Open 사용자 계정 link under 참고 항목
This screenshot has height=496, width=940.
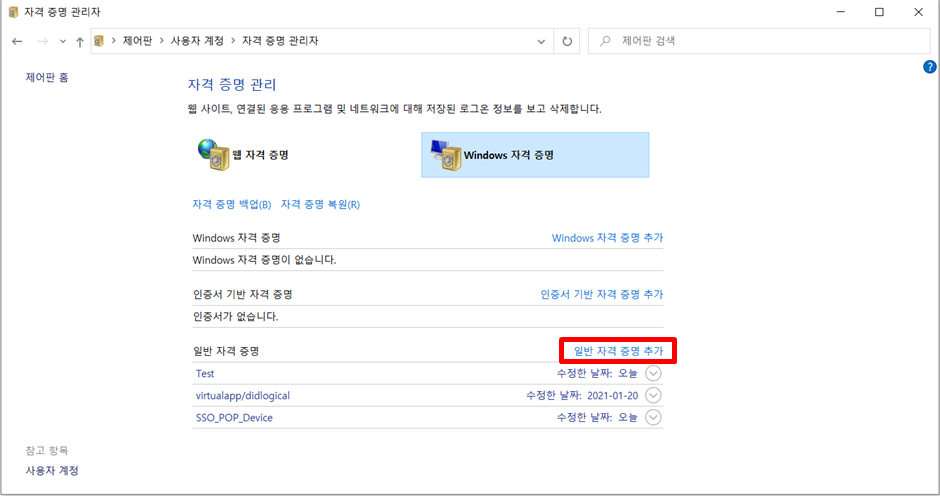coord(52,471)
